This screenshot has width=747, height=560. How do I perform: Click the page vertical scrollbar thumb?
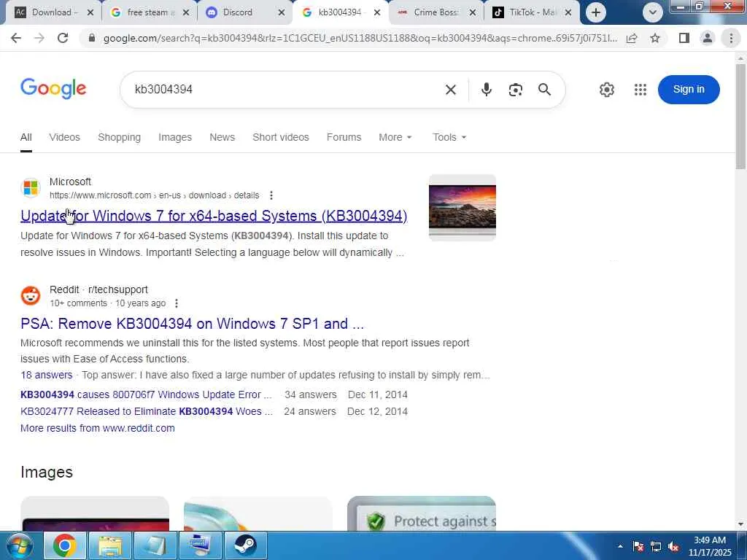(x=740, y=116)
